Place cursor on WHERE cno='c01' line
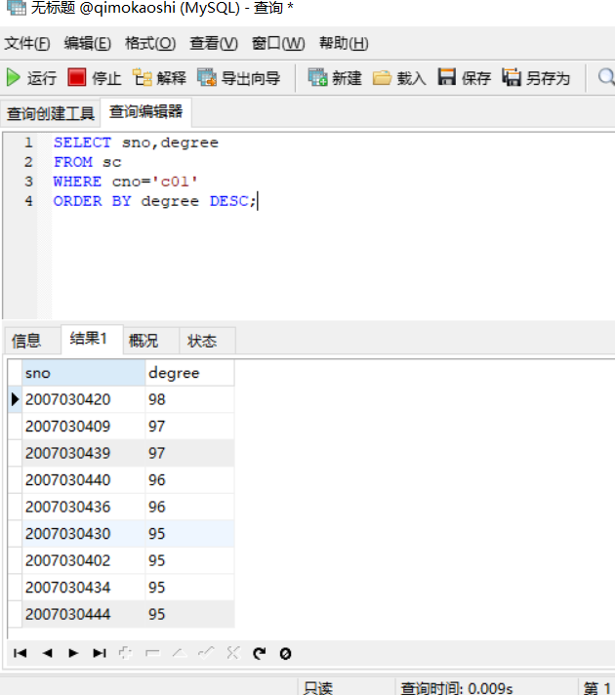 (125, 182)
